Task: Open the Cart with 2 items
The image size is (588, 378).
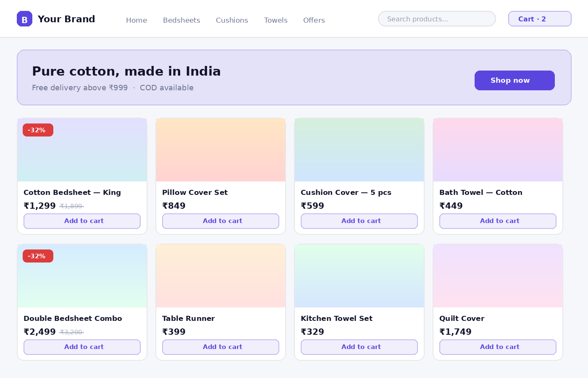Action: [540, 19]
